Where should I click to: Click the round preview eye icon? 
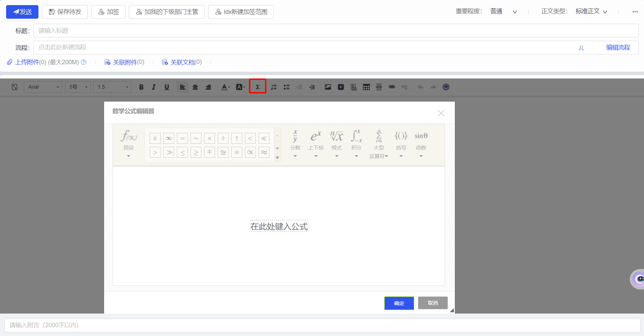446,87
